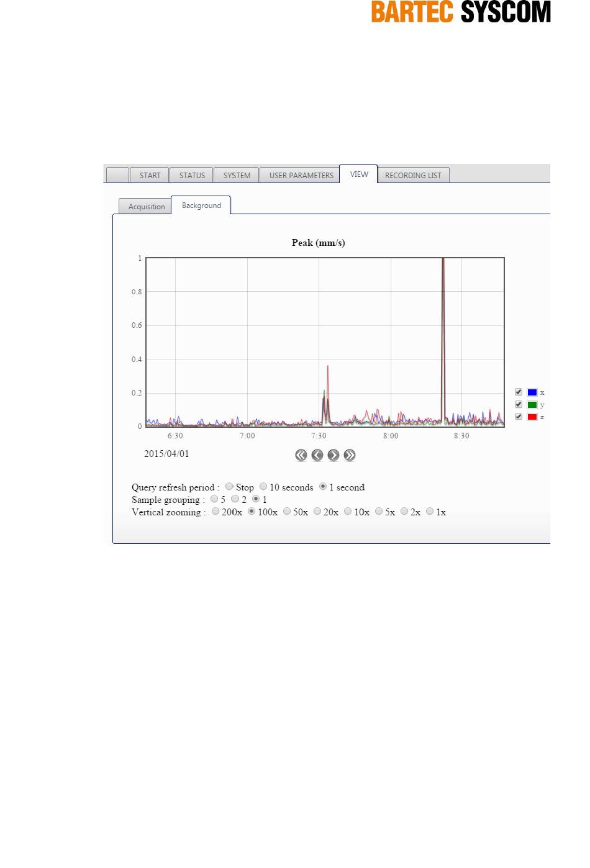Choose 50x vertical zooming

click(287, 511)
